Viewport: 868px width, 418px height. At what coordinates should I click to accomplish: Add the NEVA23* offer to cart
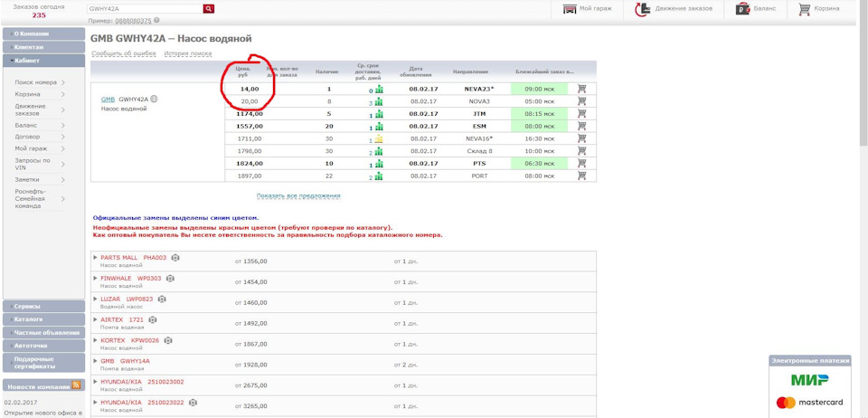(581, 90)
